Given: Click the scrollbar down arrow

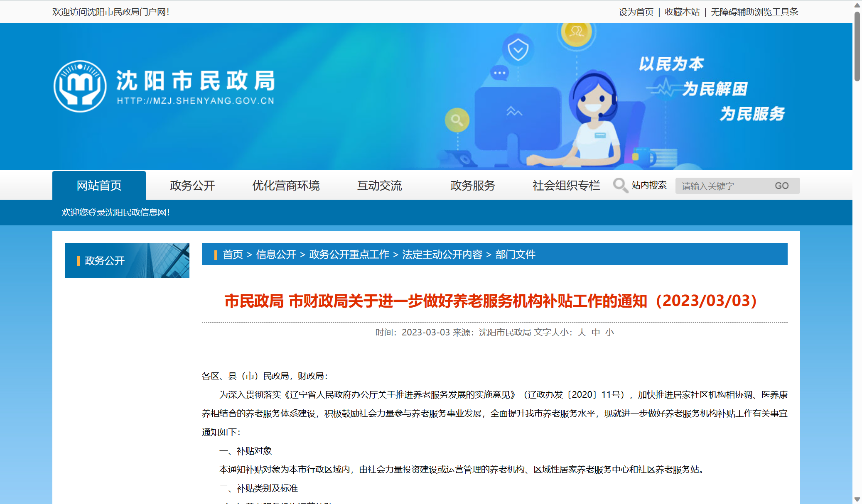Looking at the screenshot, I should [857, 499].
